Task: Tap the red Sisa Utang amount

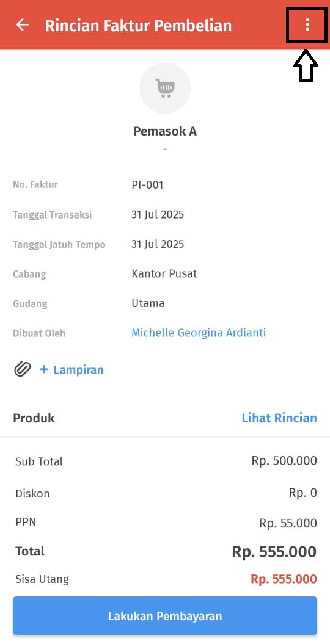Action: (284, 579)
